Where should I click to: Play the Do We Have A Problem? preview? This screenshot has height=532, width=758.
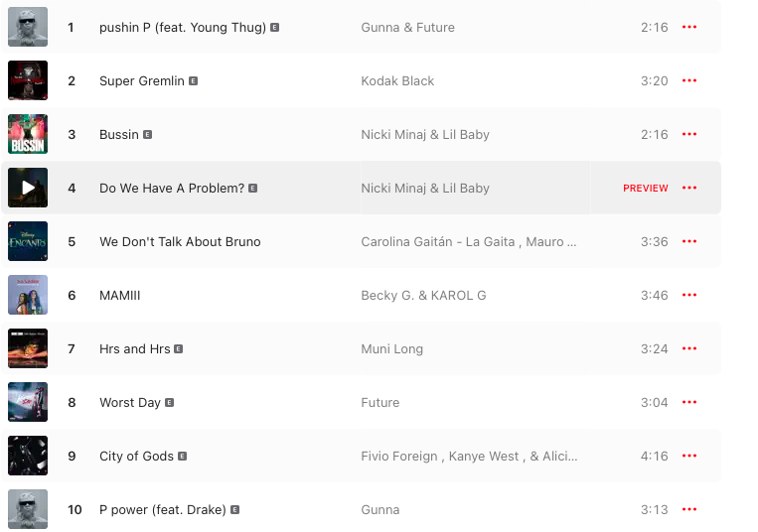[28, 188]
